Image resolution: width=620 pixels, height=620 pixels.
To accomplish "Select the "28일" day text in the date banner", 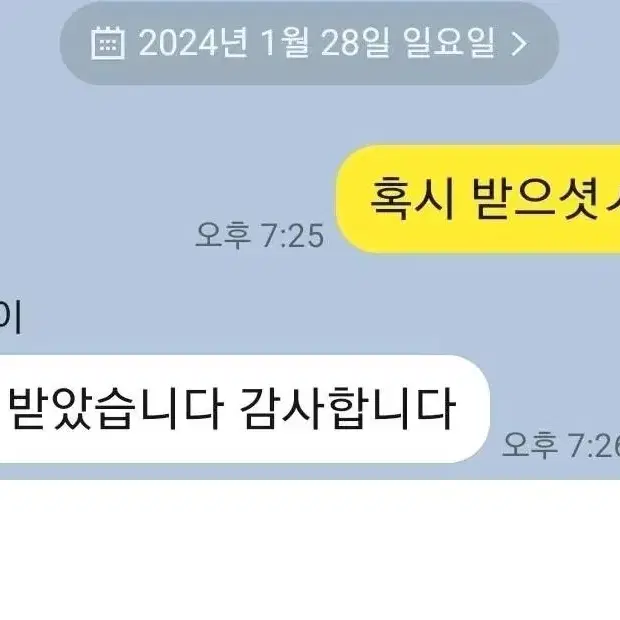I will 355,43.
